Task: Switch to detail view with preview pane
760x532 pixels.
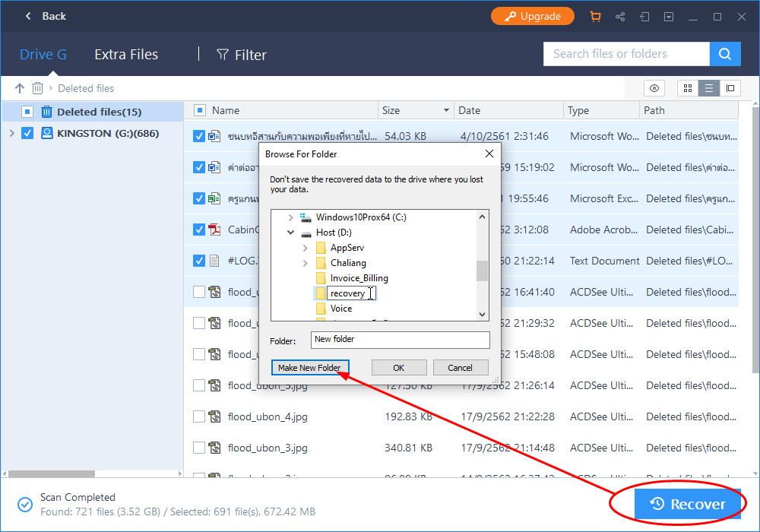Action: (x=730, y=88)
